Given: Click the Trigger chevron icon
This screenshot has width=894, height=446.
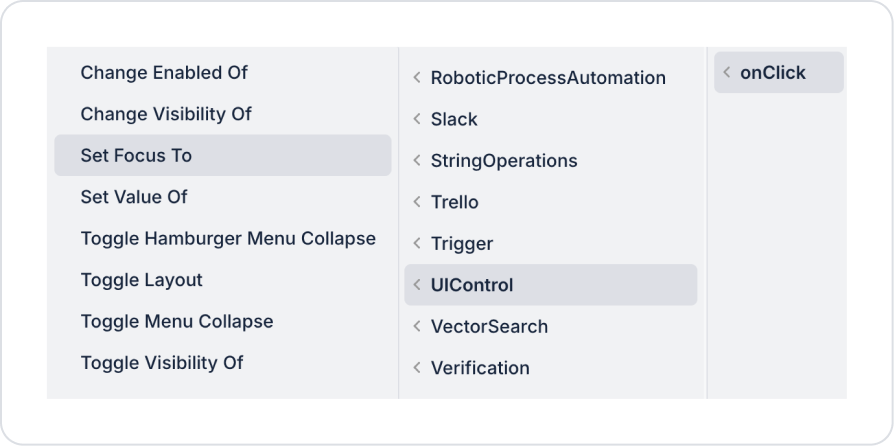Looking at the screenshot, I should (417, 244).
